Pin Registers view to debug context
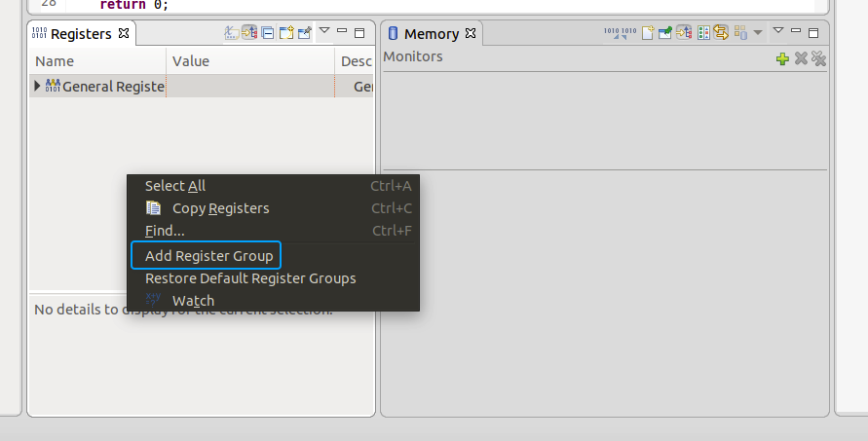 coord(305,33)
